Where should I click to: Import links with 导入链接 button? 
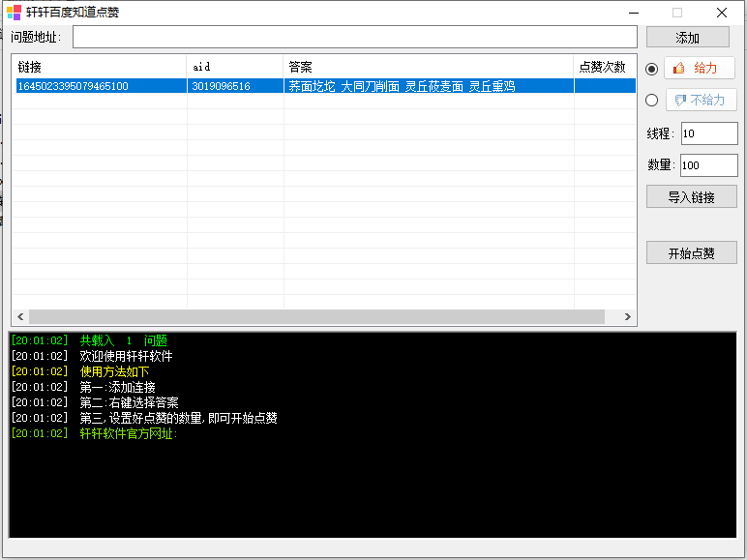pos(691,197)
